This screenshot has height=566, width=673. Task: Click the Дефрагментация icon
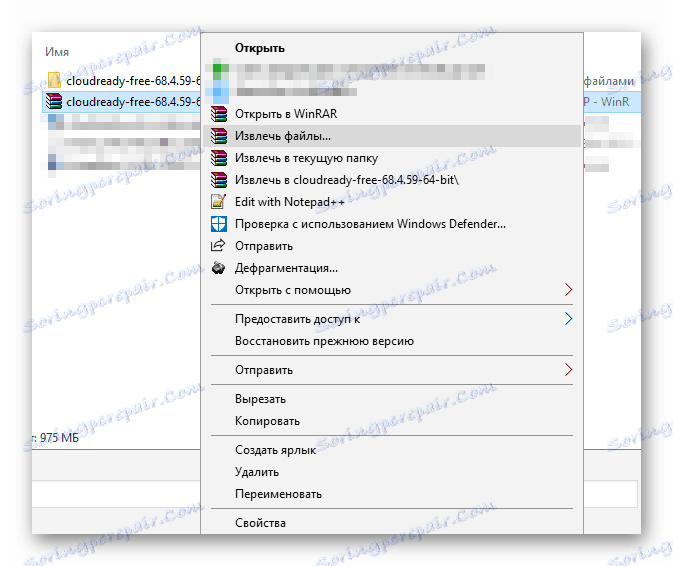coord(218,268)
